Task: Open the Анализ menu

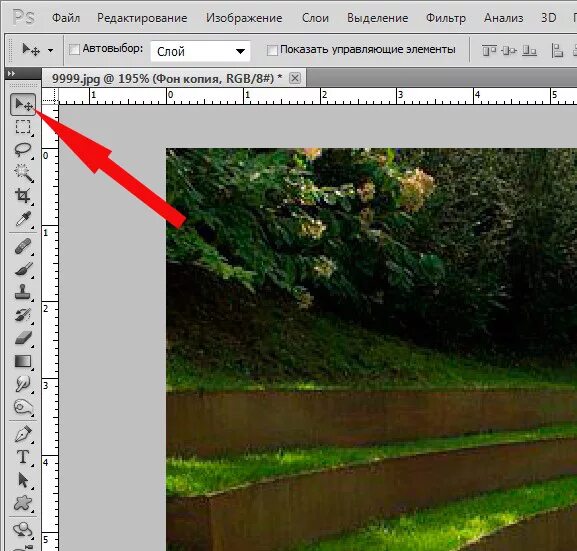Action: coord(503,18)
